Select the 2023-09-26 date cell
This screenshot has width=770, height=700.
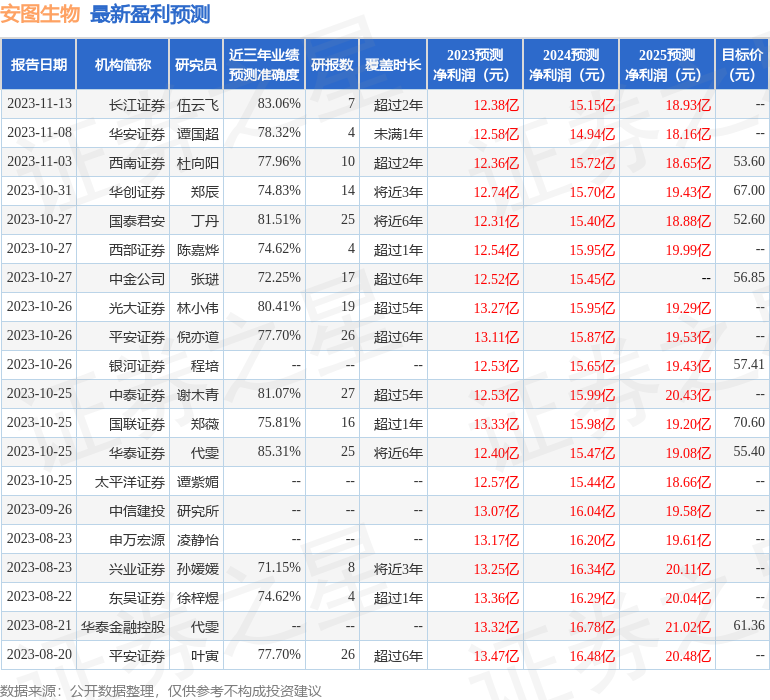tap(39, 509)
